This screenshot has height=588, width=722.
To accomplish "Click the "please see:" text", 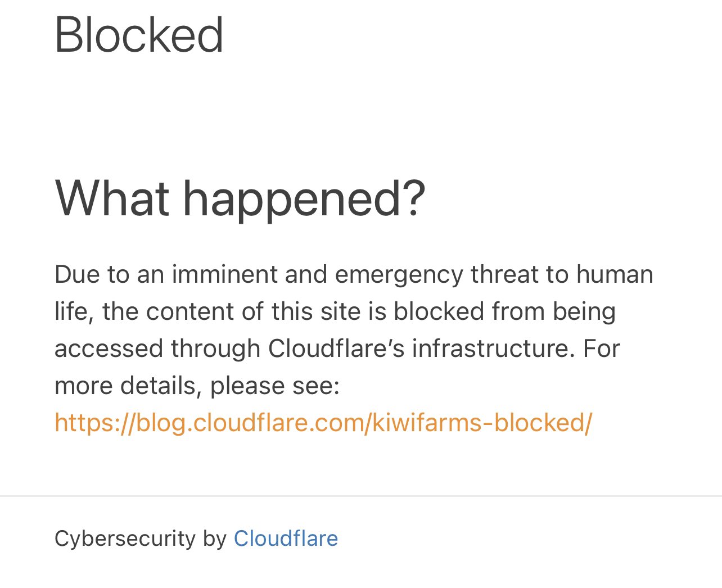I will (275, 387).
